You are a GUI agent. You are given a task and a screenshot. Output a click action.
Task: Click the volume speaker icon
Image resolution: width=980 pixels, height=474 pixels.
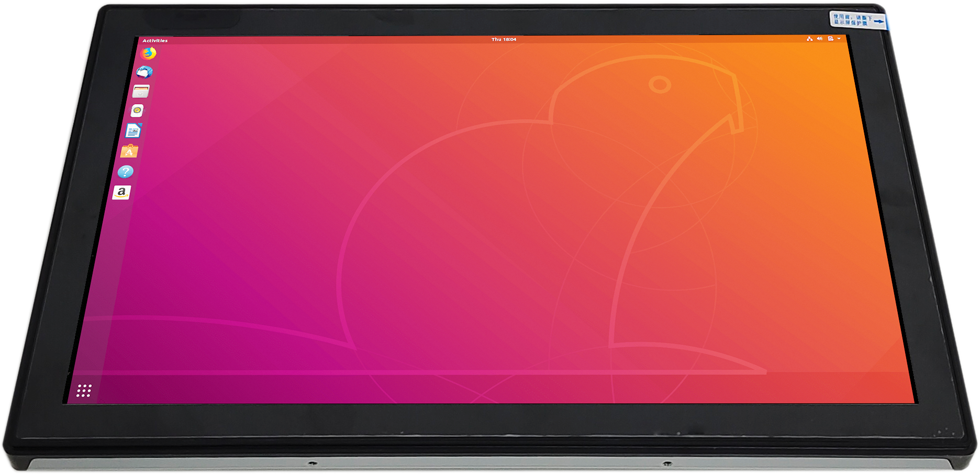(820, 39)
